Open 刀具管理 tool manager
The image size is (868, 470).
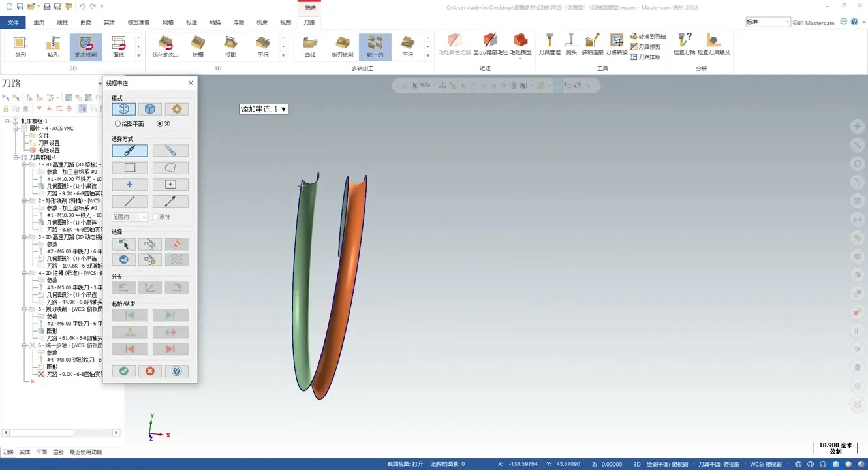549,44
